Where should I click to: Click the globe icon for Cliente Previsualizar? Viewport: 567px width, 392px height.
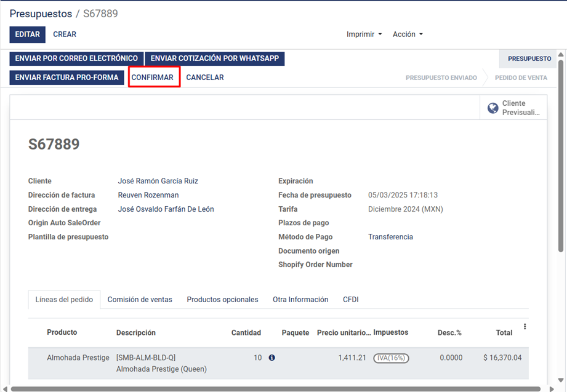click(493, 108)
